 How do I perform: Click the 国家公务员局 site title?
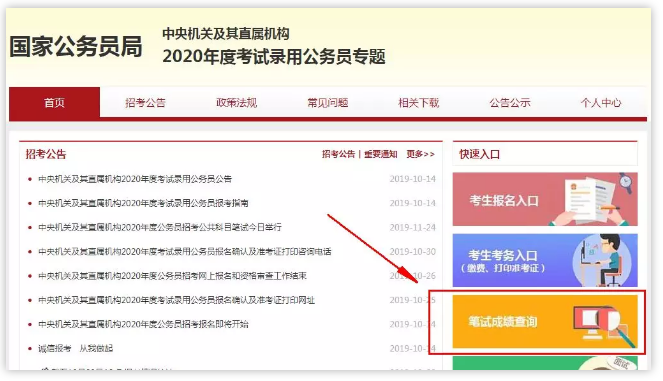[x=76, y=47]
